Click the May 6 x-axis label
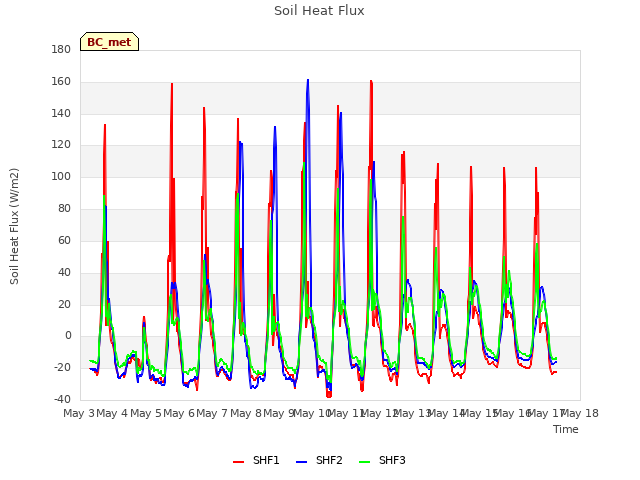Image resolution: width=640 pixels, height=480 pixels. point(179,413)
